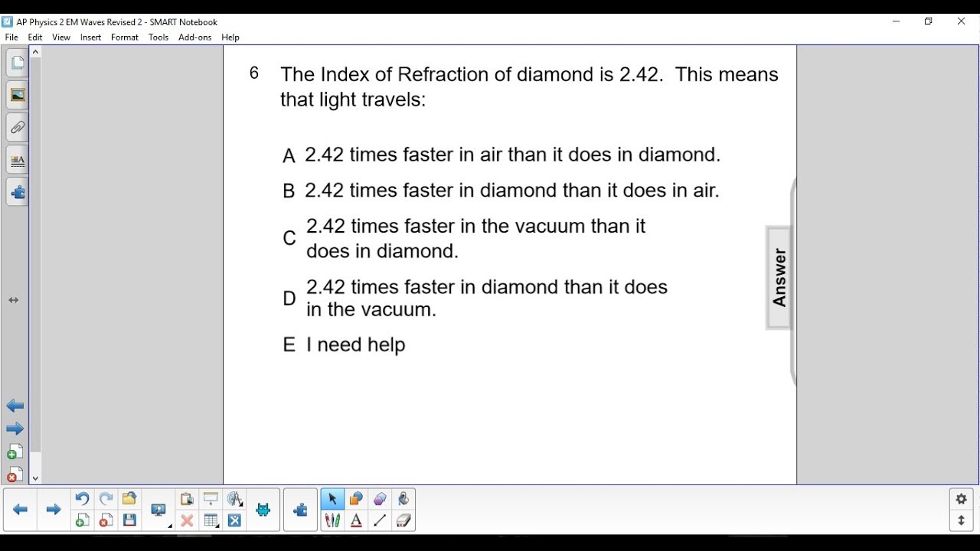Click the sidebar move-side double arrow
This screenshot has height=551, width=980.
pos(14,300)
